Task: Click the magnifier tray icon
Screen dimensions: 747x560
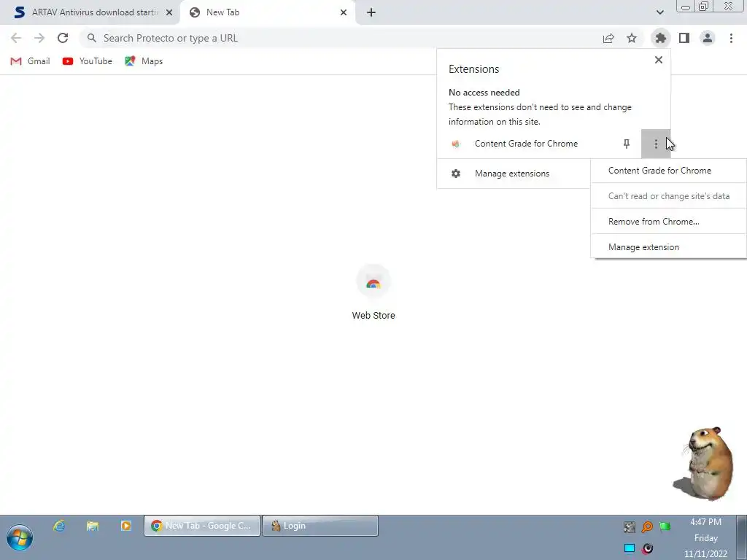Action: pyautogui.click(x=647, y=526)
